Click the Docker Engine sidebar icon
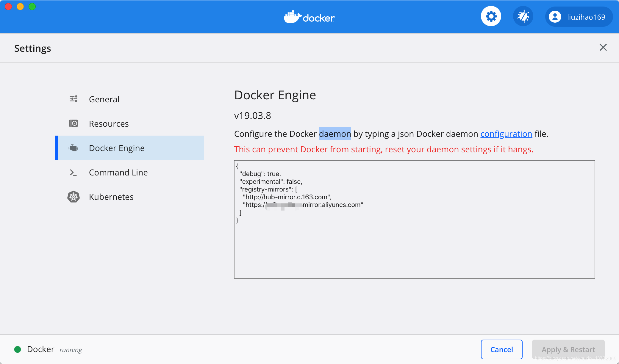This screenshot has width=619, height=364. 74,147
